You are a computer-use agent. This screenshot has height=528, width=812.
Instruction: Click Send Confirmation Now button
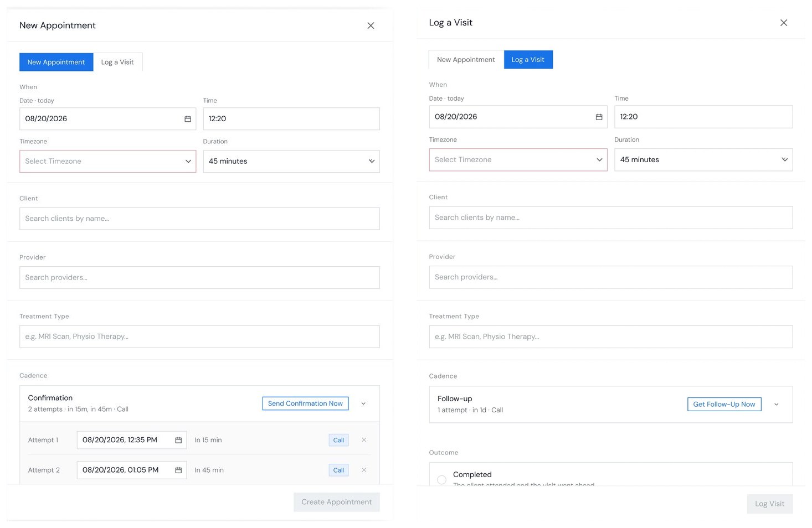tap(305, 403)
